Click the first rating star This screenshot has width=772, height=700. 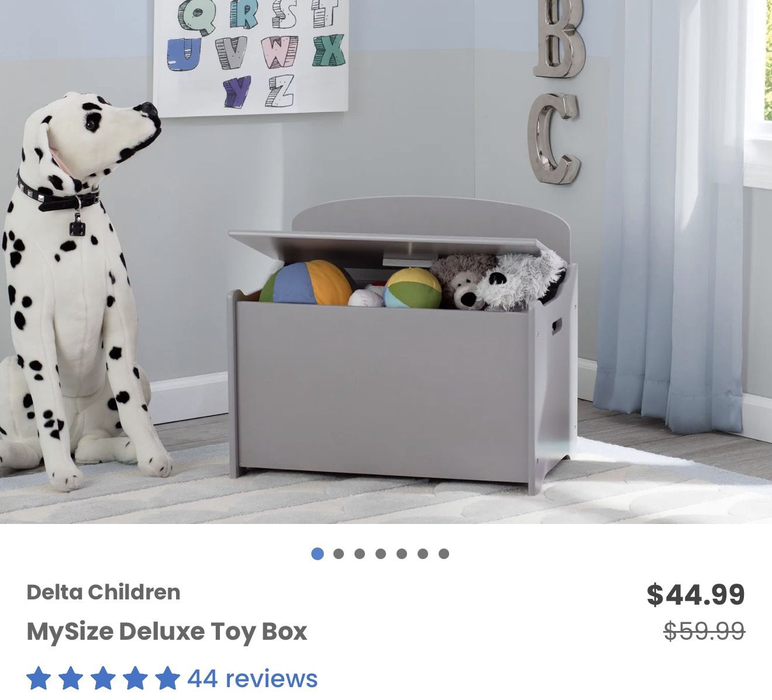point(39,678)
